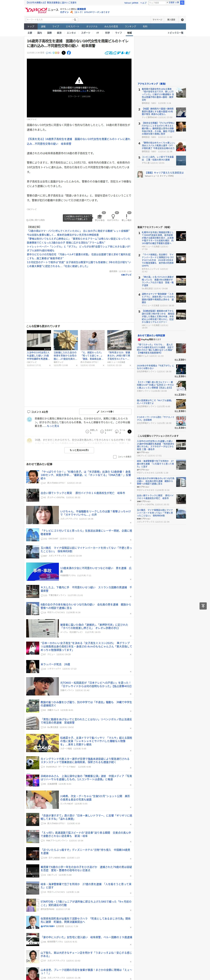Click the scroll-to-top arrow button
Screen dimensions: 210x980
[x=203, y=606]
